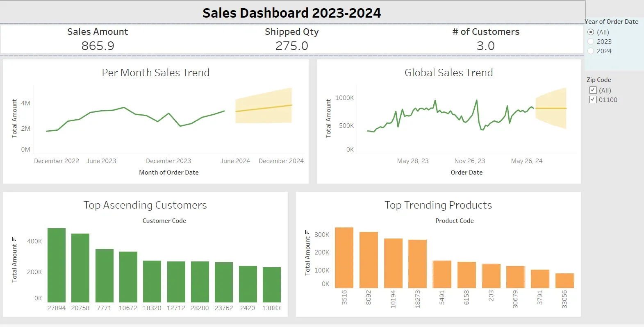Click the green bar for customer 10672

[x=128, y=277]
